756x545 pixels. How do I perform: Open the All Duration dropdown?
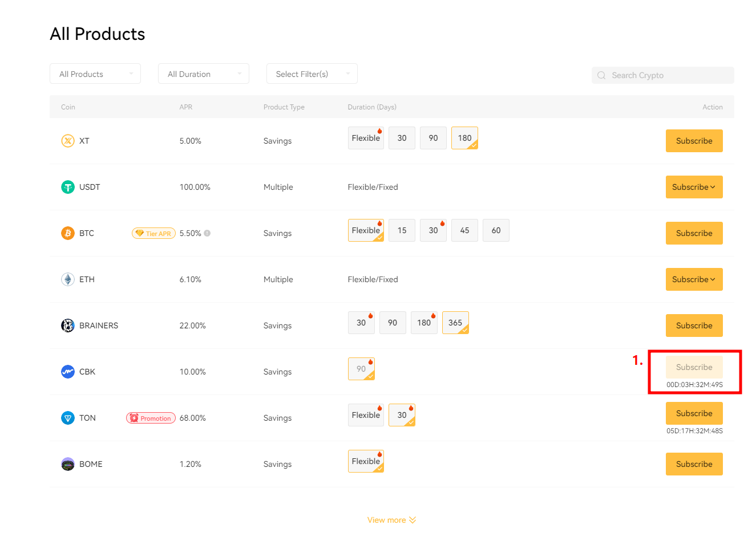tap(204, 74)
